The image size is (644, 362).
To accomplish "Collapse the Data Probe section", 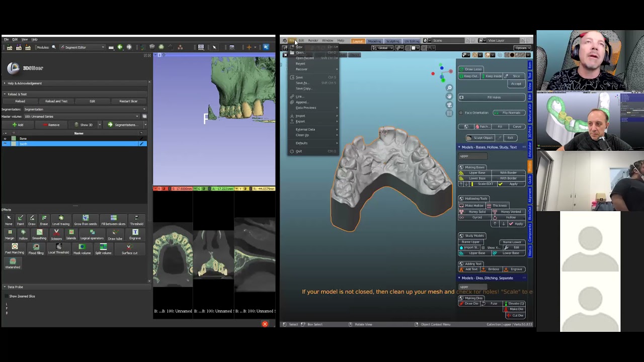I will point(75,287).
